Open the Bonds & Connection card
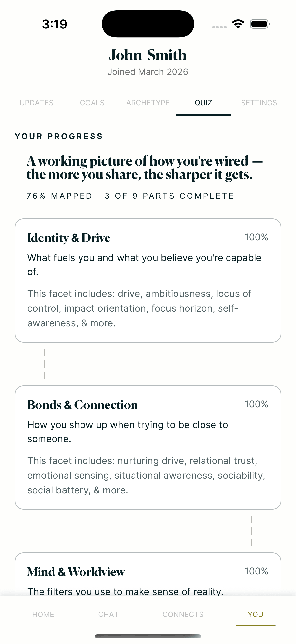 [148, 448]
